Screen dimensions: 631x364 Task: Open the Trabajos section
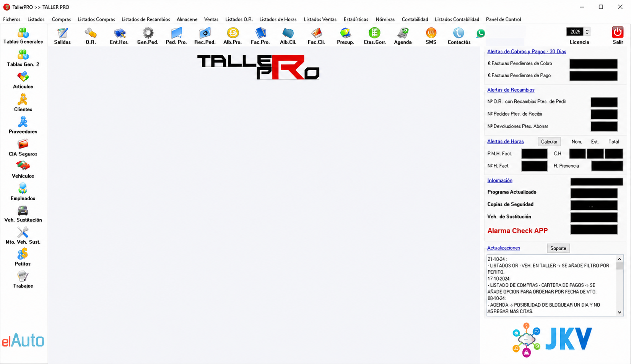point(23,280)
